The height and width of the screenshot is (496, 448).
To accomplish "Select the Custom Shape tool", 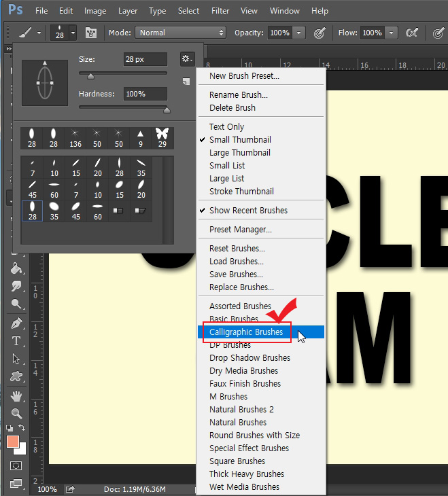I will [x=16, y=376].
